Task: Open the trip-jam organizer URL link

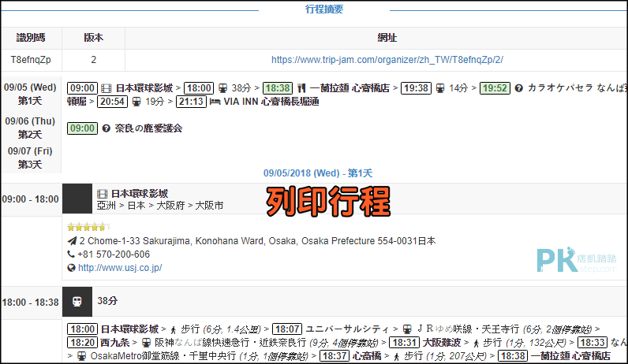Action: click(x=387, y=60)
